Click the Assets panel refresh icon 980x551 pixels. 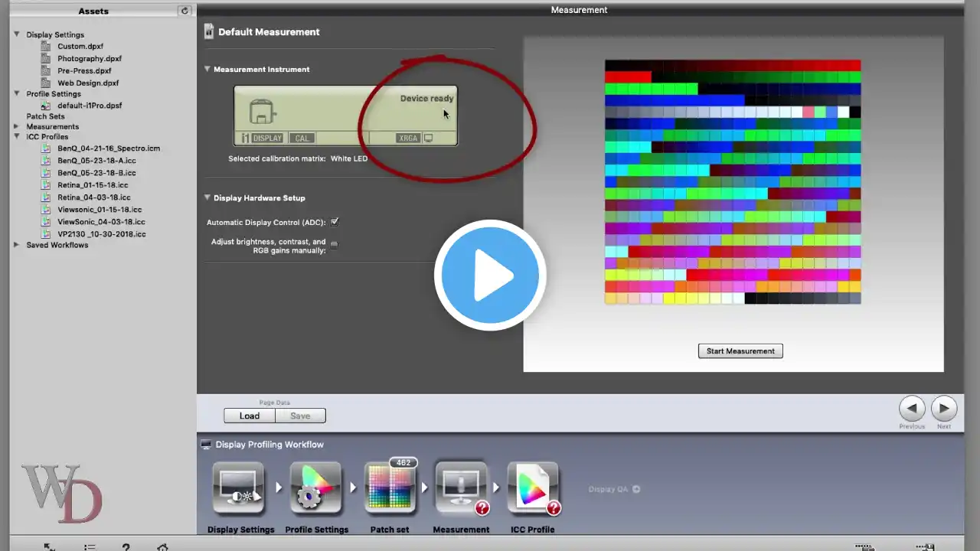184,11
